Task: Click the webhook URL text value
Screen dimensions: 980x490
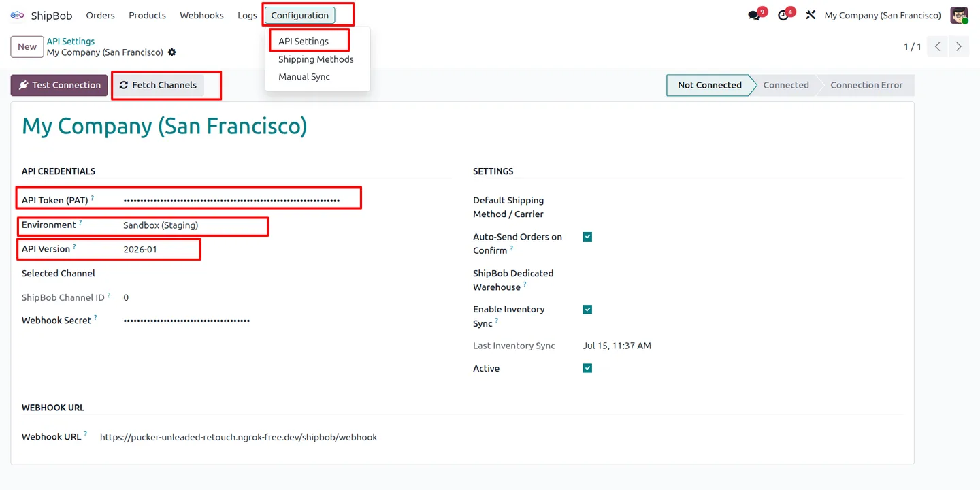Action: pos(238,438)
